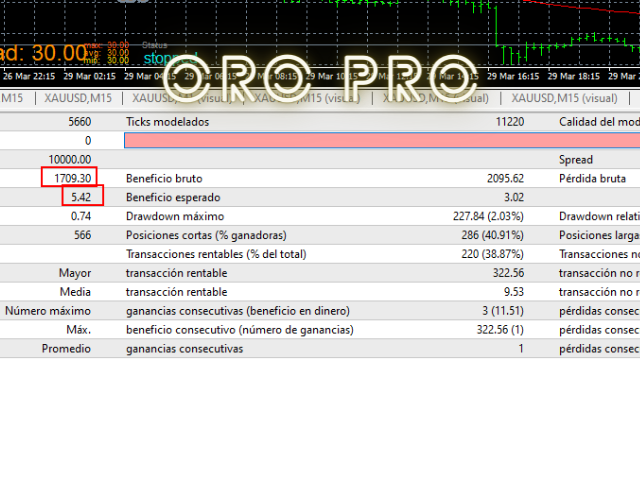Click the 11220 ticks value

(x=510, y=122)
